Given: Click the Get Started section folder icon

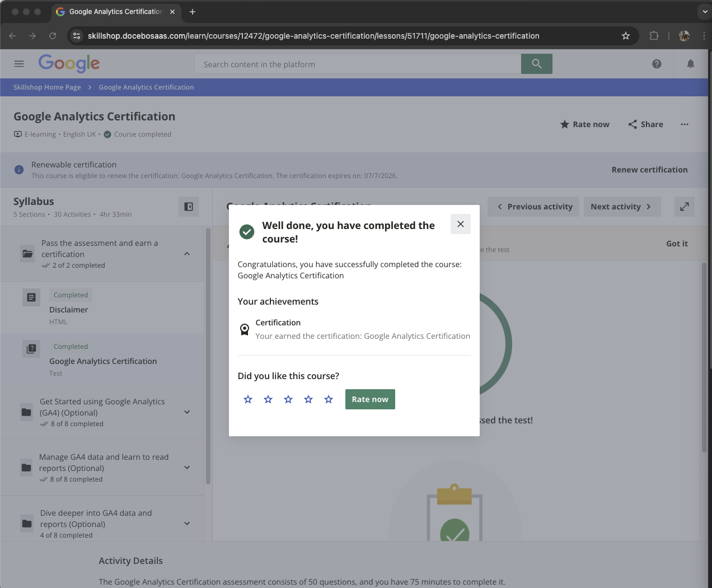Looking at the screenshot, I should pyautogui.click(x=26, y=412).
